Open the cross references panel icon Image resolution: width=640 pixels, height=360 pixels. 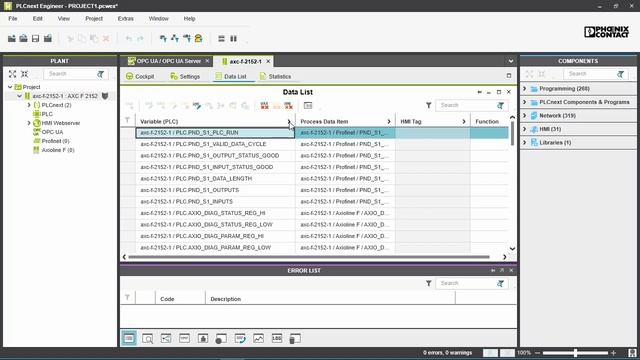pyautogui.click(x=166, y=338)
